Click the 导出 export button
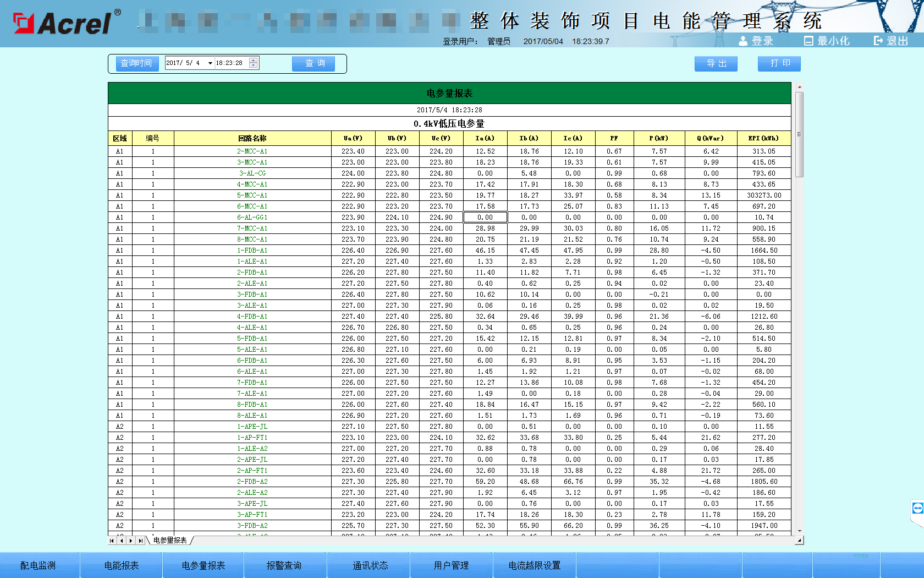924x578 pixels. [716, 64]
